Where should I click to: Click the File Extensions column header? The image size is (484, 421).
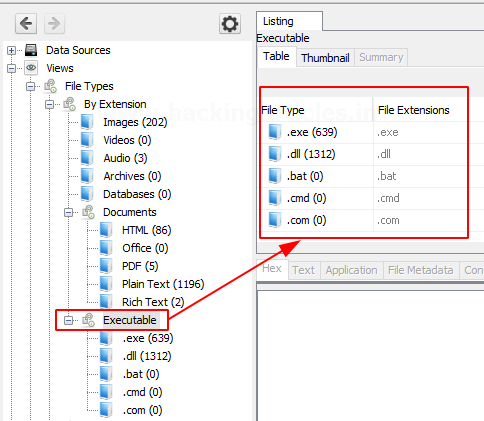(414, 110)
